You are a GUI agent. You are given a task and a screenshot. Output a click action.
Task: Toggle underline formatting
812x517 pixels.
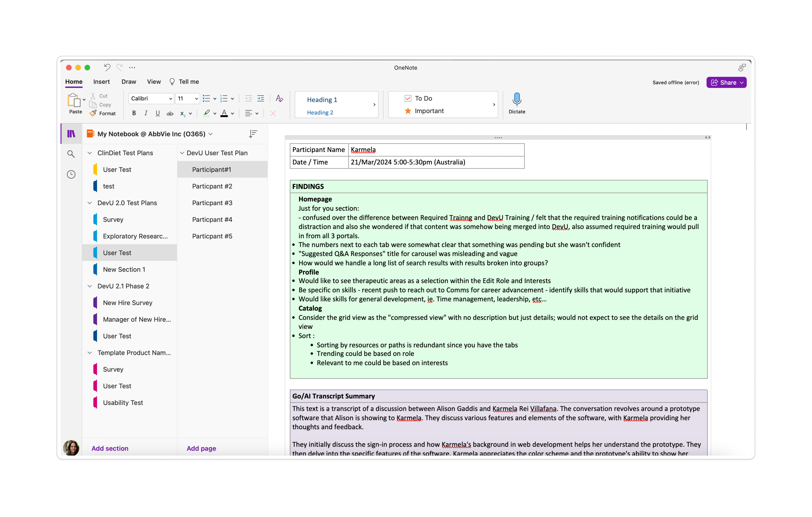click(157, 113)
